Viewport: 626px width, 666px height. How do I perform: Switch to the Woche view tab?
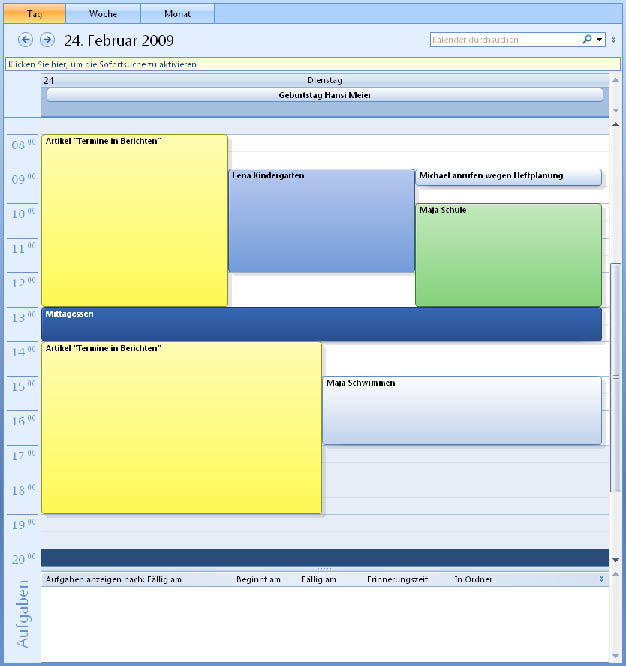[103, 14]
